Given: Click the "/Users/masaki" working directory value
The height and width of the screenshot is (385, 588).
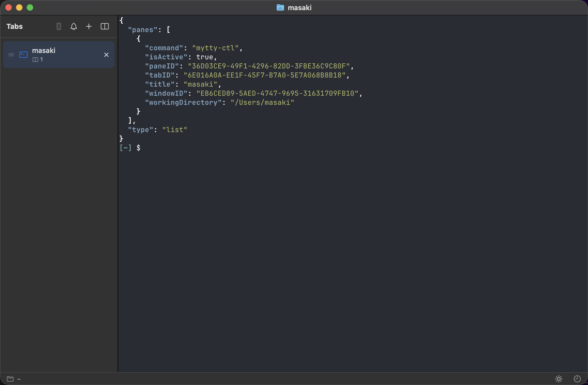Looking at the screenshot, I should 262,103.
